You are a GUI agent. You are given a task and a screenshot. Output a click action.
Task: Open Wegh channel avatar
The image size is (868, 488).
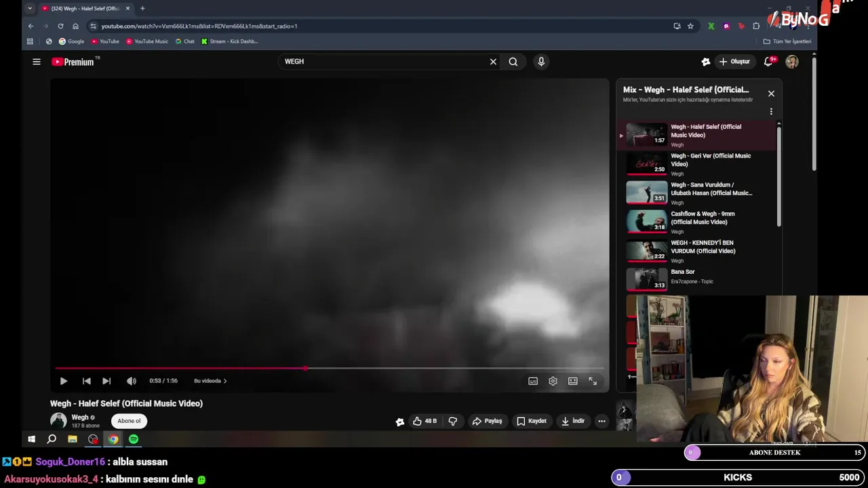58,421
